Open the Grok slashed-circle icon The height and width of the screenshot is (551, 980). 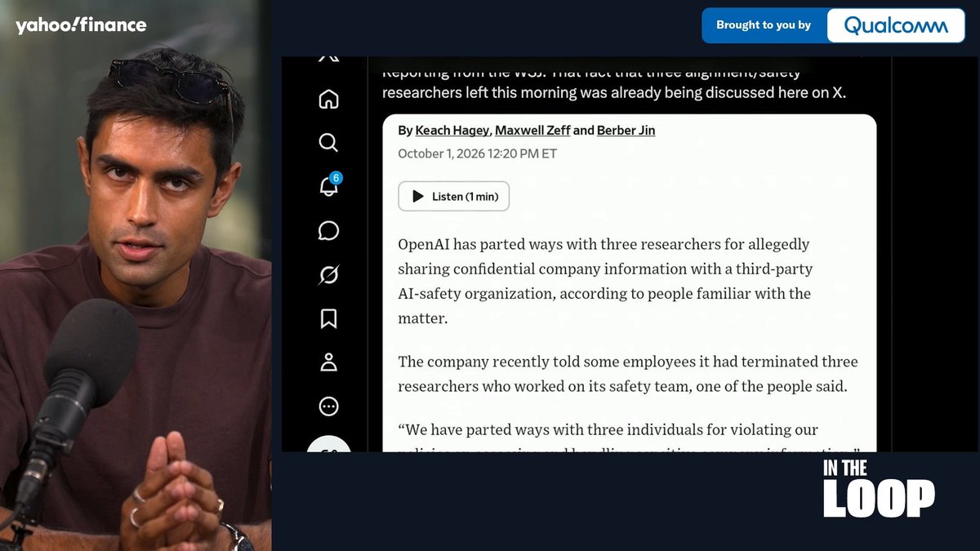coord(328,275)
